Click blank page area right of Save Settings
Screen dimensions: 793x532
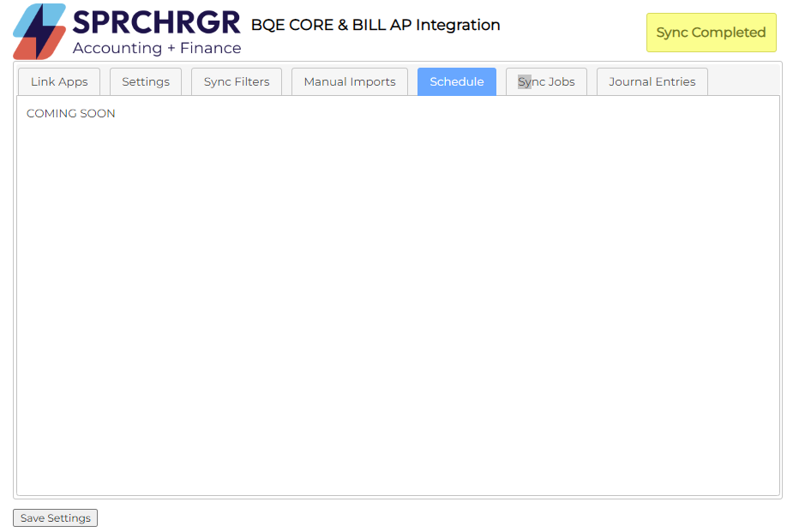point(429,518)
